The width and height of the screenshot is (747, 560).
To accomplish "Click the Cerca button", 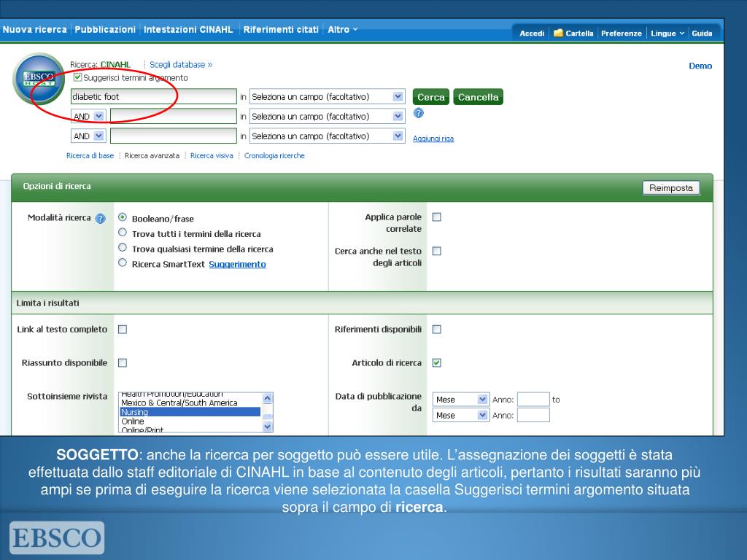I will (430, 97).
